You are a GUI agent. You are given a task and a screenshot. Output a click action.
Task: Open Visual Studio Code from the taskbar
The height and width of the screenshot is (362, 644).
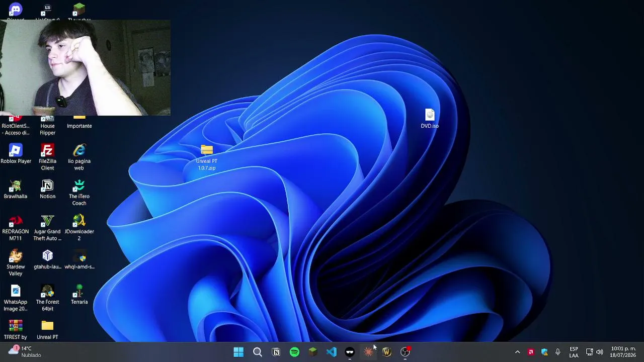[x=331, y=352]
